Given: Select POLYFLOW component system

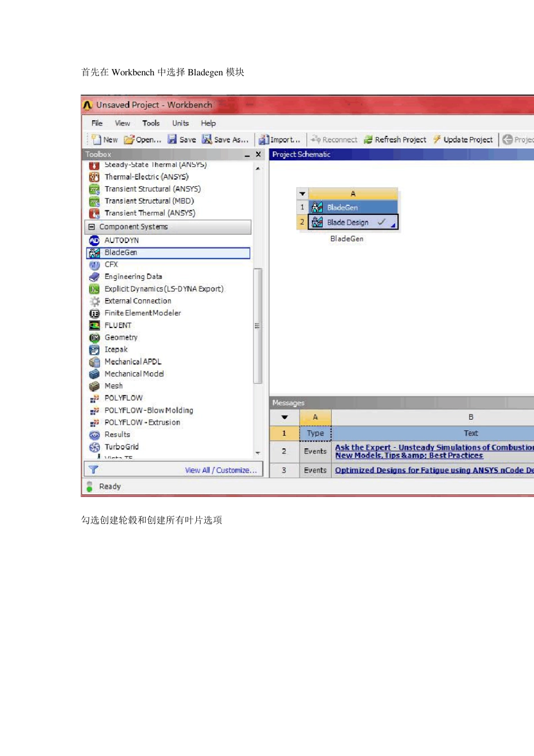Looking at the screenshot, I should point(124,398).
